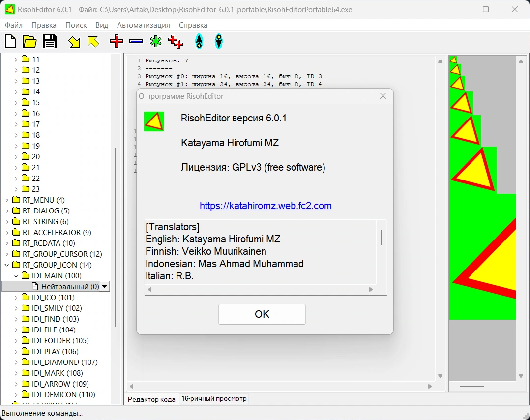
Task: Open the Автоматизация menu
Action: click(144, 25)
